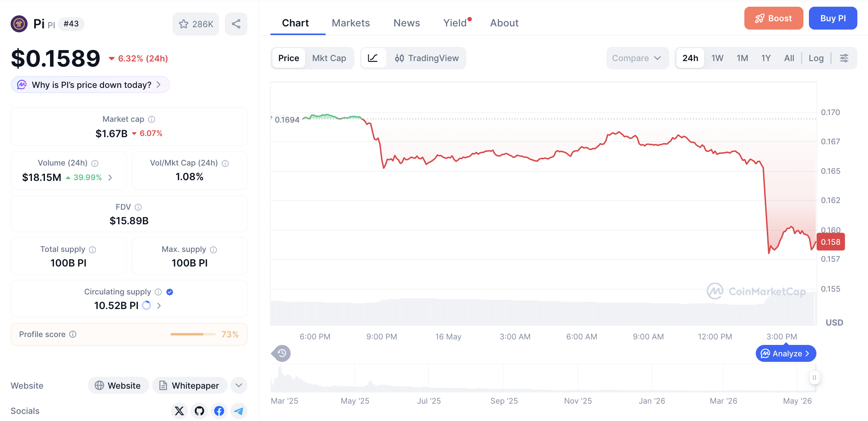Image resolution: width=868 pixels, height=421 pixels.
Task: Click the #43 rank badge
Action: (x=71, y=24)
